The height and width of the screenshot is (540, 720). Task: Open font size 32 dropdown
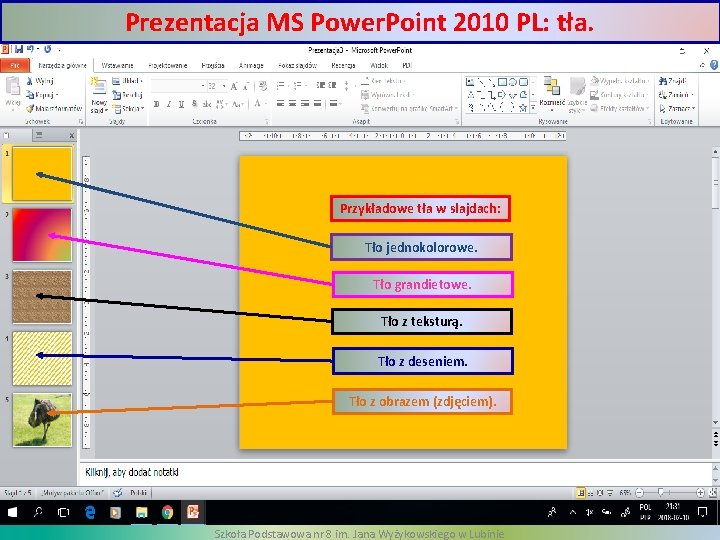click(x=224, y=86)
